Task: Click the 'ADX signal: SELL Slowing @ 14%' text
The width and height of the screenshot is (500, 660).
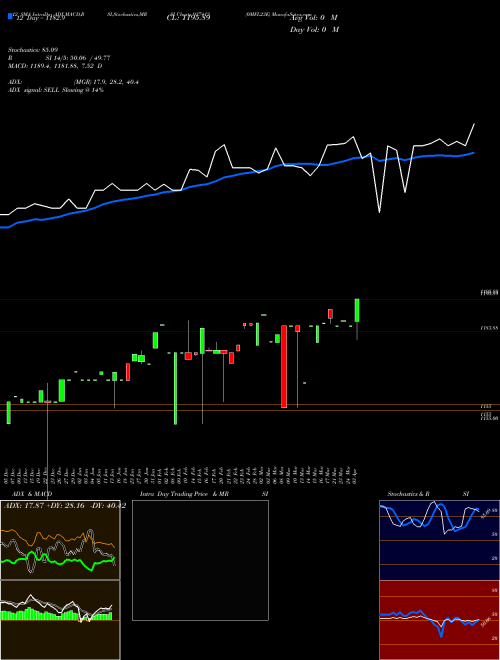Action: coord(56,90)
